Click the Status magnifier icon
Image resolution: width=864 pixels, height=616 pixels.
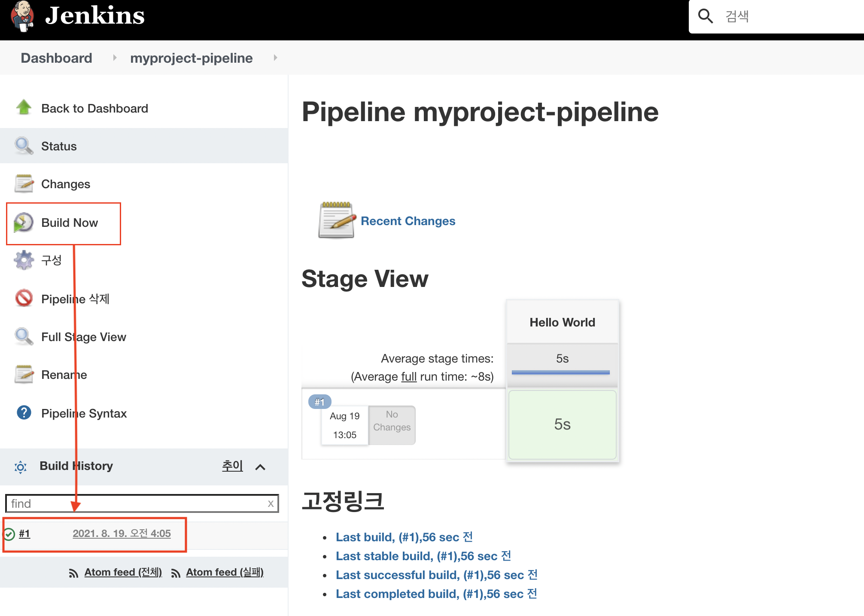(x=24, y=146)
